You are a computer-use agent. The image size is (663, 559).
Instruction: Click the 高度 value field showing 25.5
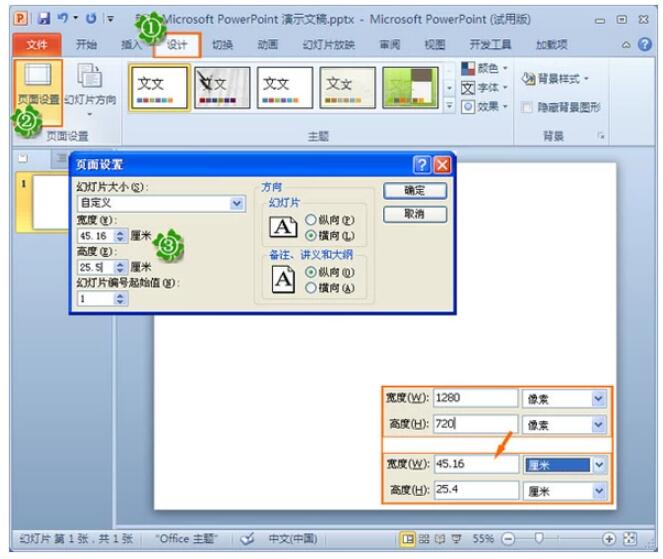(96, 267)
